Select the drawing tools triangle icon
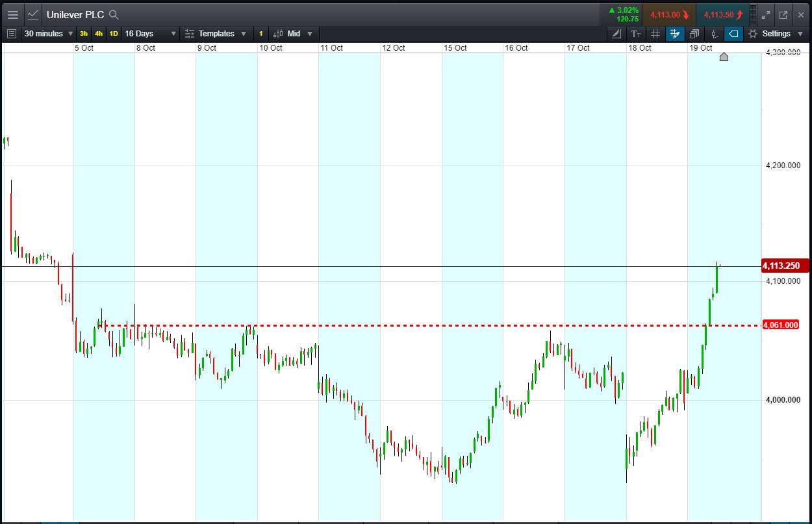 616,34
